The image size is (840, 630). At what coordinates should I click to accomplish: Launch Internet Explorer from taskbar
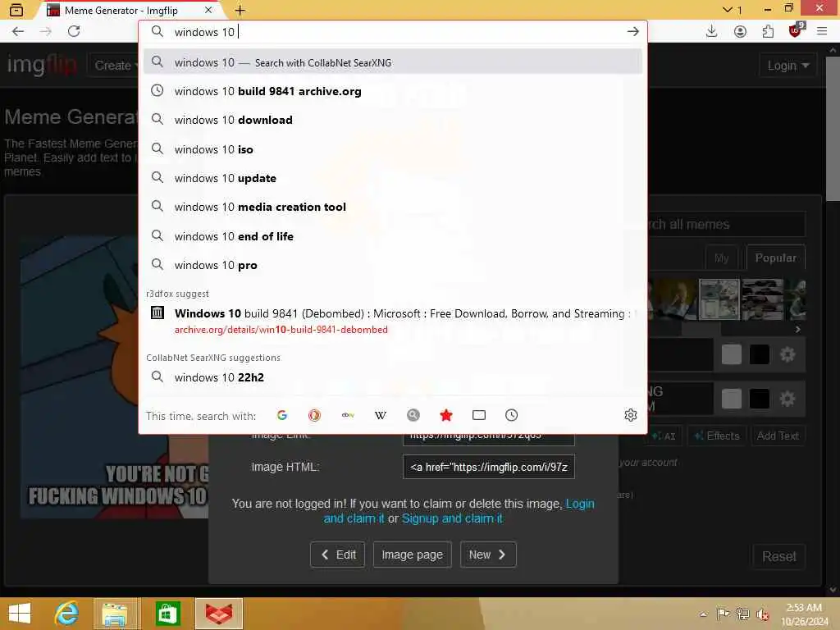coord(66,614)
